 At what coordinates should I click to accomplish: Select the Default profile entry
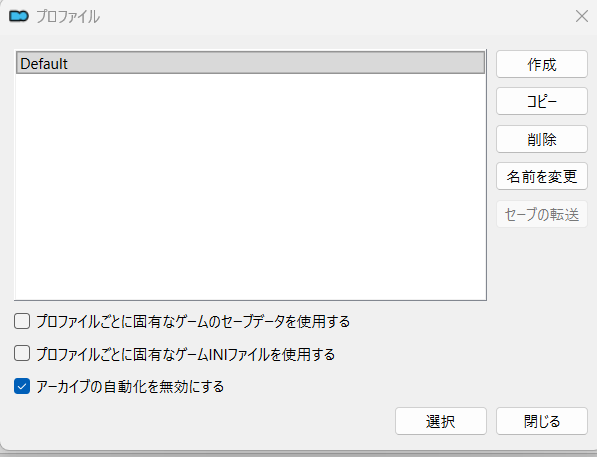[x=251, y=63]
